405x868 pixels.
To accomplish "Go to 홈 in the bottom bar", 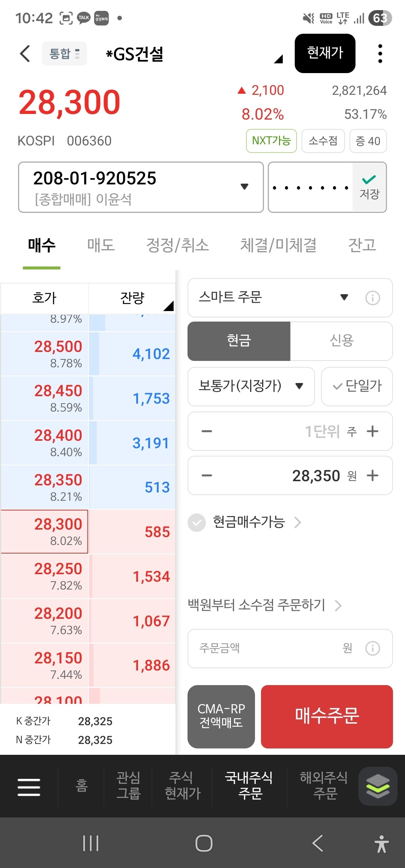I will click(x=81, y=786).
